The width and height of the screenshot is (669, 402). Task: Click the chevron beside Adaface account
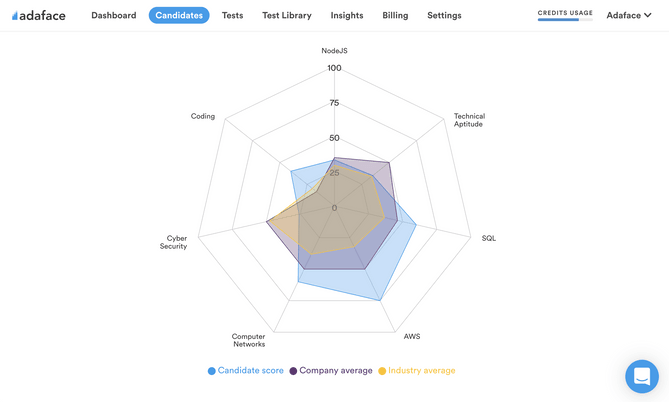(648, 15)
